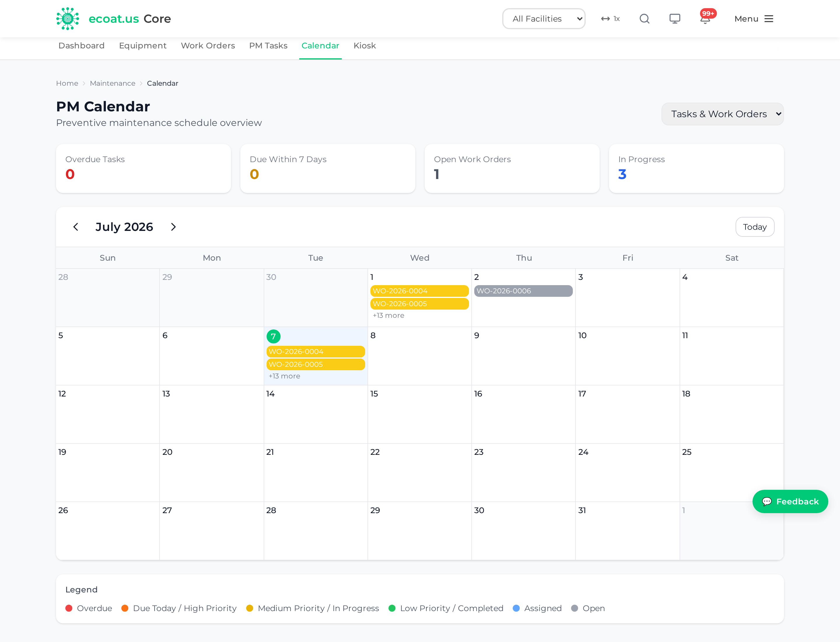This screenshot has height=642, width=840.
Task: Go to the previous month with left chevron
Action: [x=76, y=227]
